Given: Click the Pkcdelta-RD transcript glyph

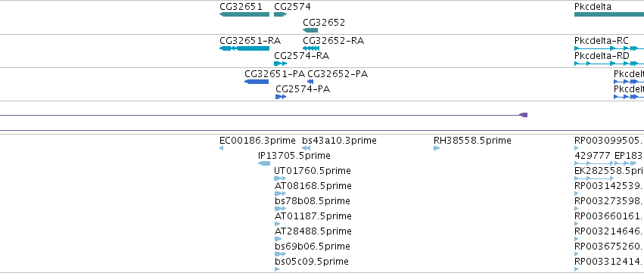Looking at the screenshot, I should [608, 64].
